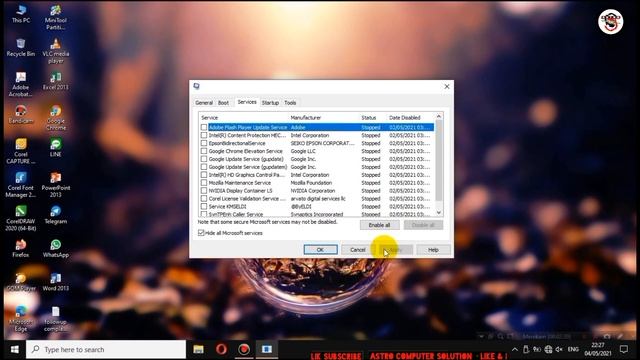
Task: Click the services list scroll-up arrow
Action: [x=439, y=117]
